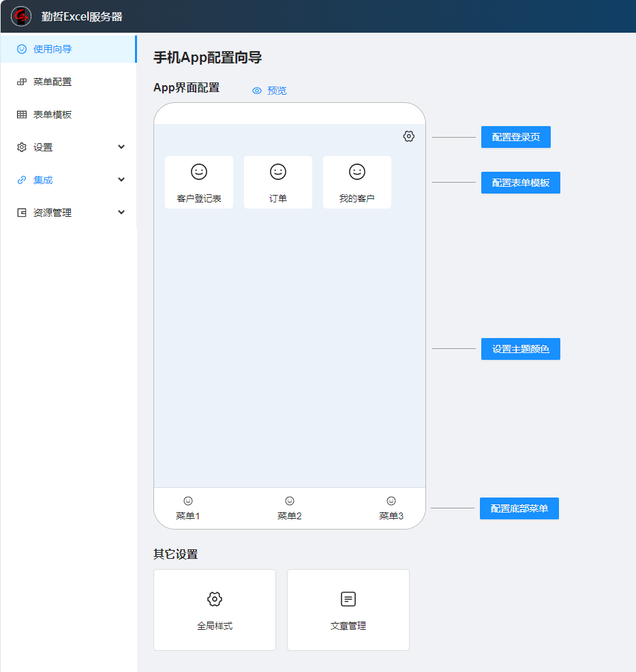636x672 pixels.
Task: Click the 配置表单模板 button
Action: coord(520,183)
